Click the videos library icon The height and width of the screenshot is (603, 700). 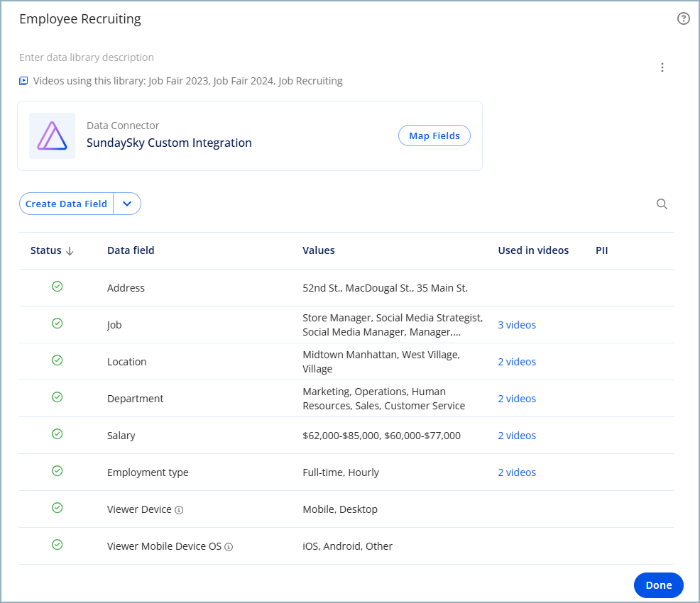(x=23, y=81)
